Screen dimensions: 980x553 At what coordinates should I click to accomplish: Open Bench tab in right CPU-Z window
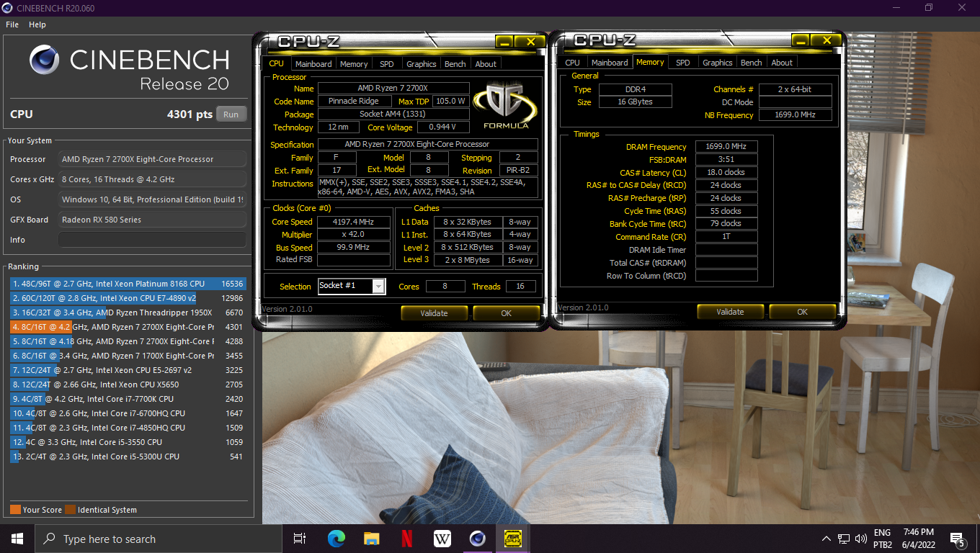[752, 63]
